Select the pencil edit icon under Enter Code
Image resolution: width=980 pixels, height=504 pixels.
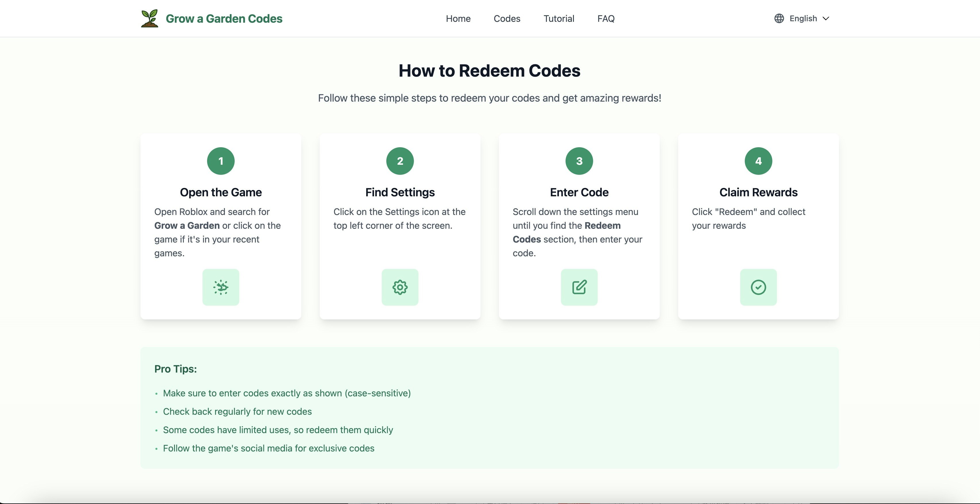pos(579,287)
